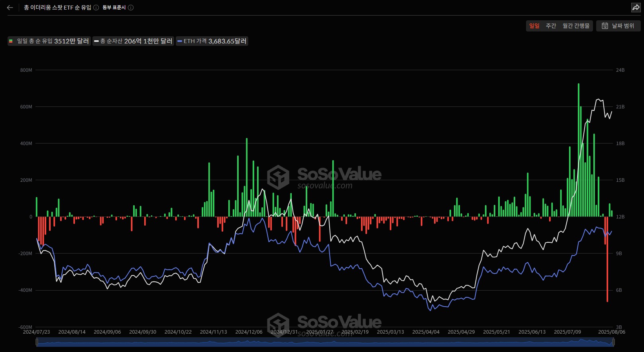Click the 2025/05/21 x-axis date label
This screenshot has height=352, width=644.
(x=497, y=332)
